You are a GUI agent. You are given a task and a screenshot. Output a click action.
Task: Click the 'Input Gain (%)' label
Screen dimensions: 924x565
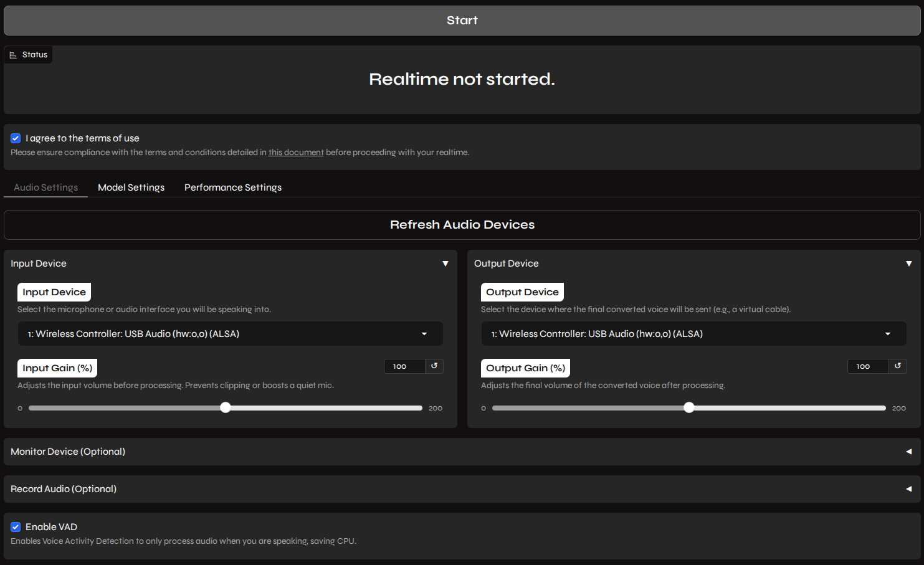(x=57, y=368)
